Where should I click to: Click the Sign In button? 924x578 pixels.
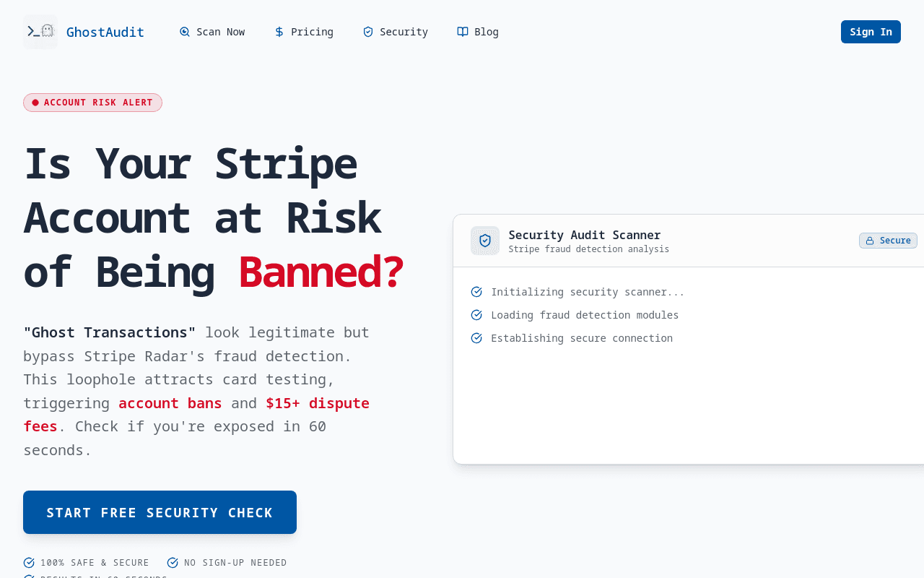click(871, 32)
